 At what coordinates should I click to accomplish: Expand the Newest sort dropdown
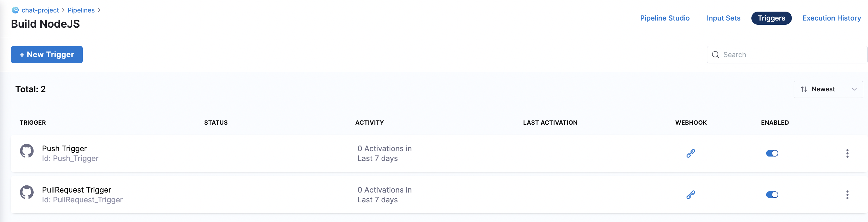pyautogui.click(x=828, y=89)
